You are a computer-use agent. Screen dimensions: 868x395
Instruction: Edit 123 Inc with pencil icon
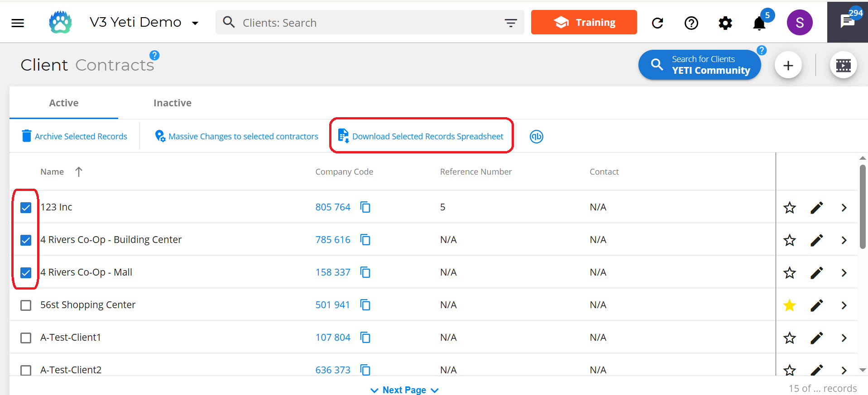point(816,207)
